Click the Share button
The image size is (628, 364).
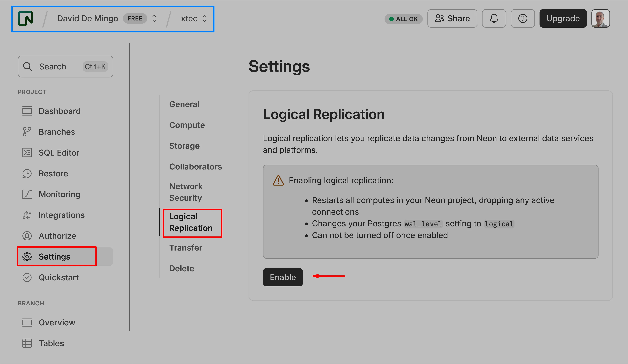(452, 19)
